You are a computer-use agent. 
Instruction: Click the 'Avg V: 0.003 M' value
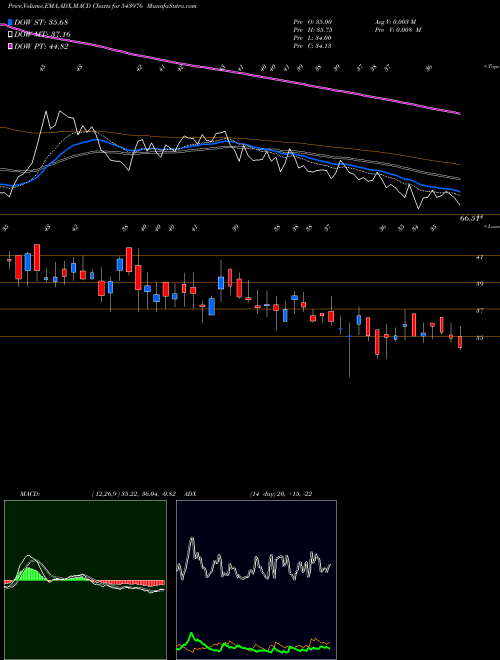(x=398, y=22)
